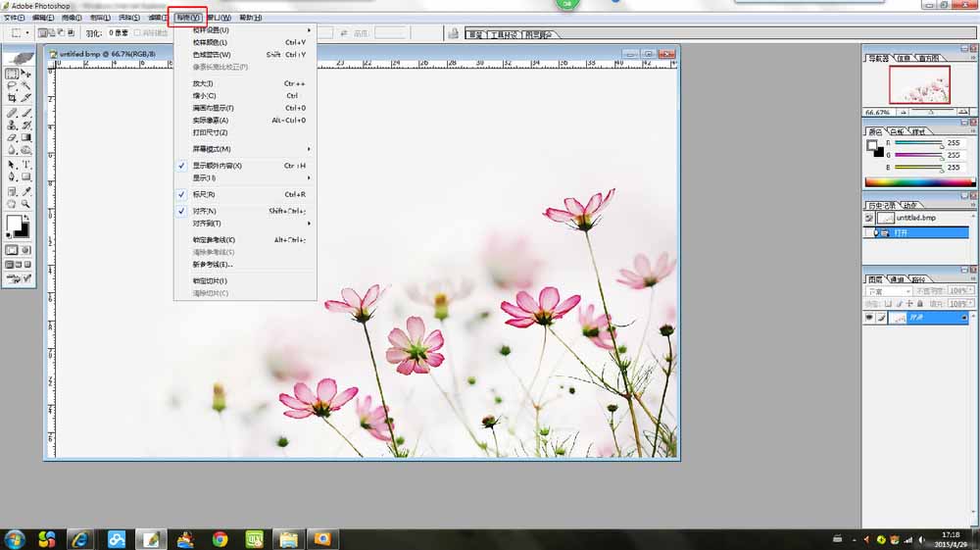Select the Notes tool
Image resolution: width=980 pixels, height=550 pixels.
pos(12,191)
